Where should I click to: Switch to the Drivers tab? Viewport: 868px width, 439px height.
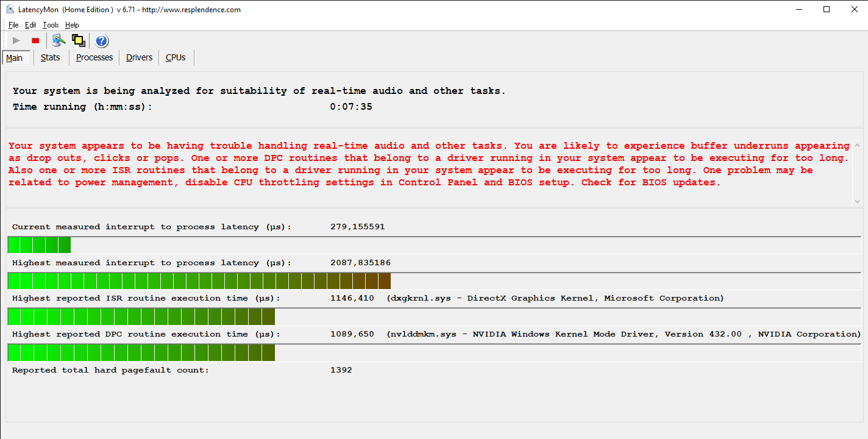coord(140,57)
